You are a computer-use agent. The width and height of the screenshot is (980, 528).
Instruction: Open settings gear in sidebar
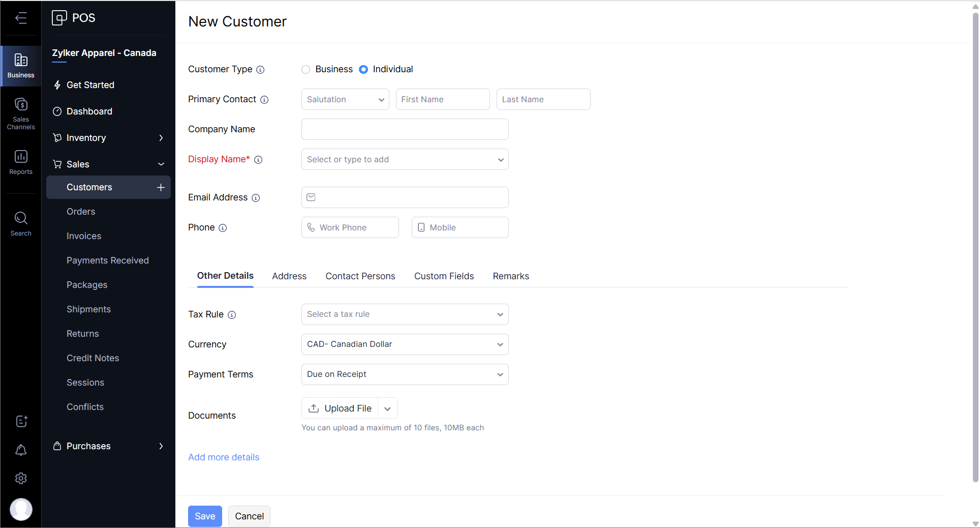click(x=21, y=478)
